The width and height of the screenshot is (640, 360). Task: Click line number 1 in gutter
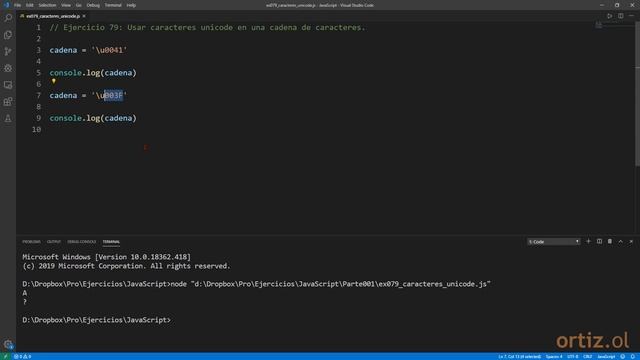[x=38, y=27]
